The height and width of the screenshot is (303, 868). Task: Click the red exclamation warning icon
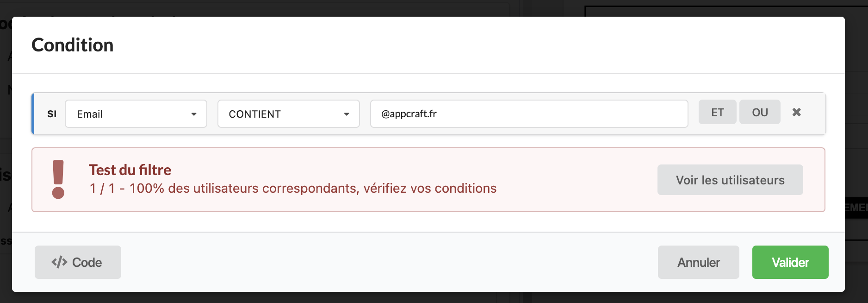[x=58, y=179]
